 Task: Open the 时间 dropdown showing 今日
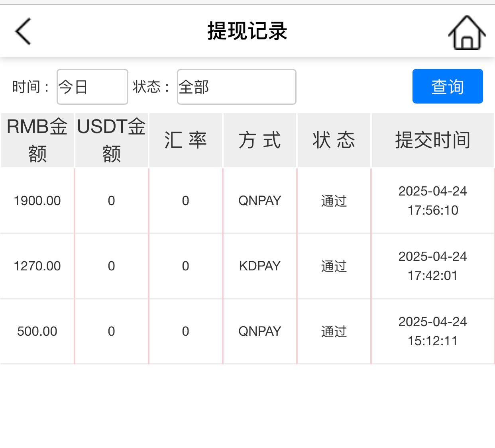[92, 87]
